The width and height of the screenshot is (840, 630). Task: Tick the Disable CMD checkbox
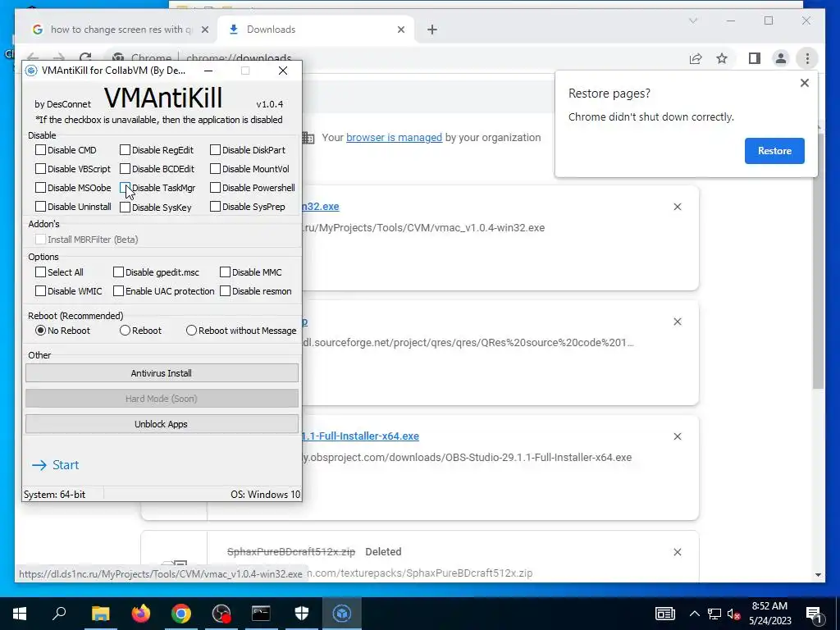click(x=40, y=150)
